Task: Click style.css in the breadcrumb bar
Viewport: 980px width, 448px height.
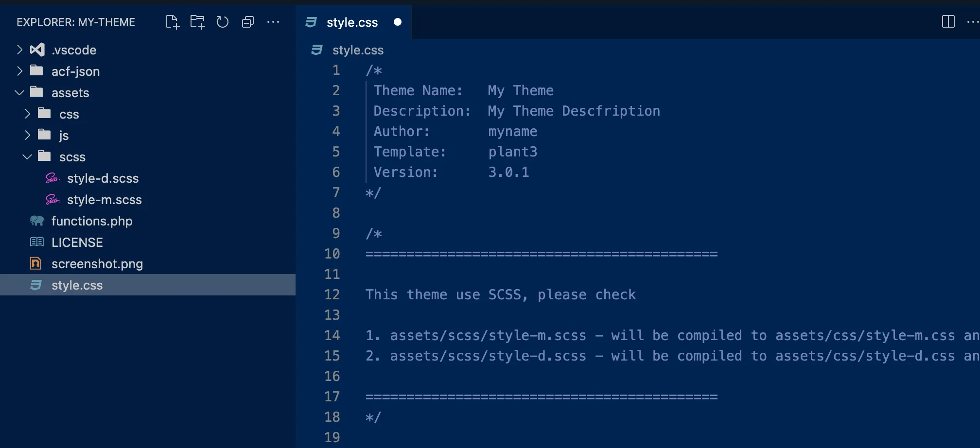Action: coord(358,50)
